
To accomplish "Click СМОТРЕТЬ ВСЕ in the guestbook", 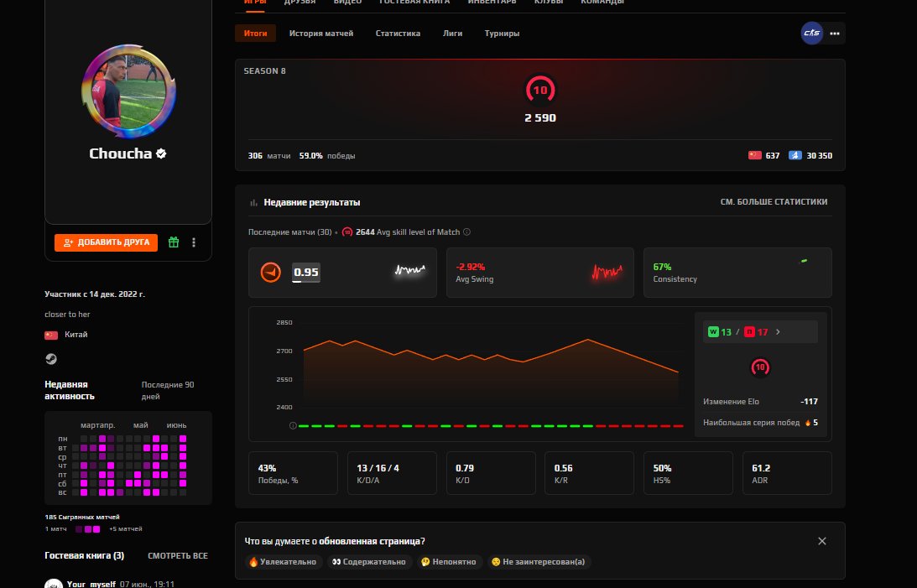I will [178, 556].
